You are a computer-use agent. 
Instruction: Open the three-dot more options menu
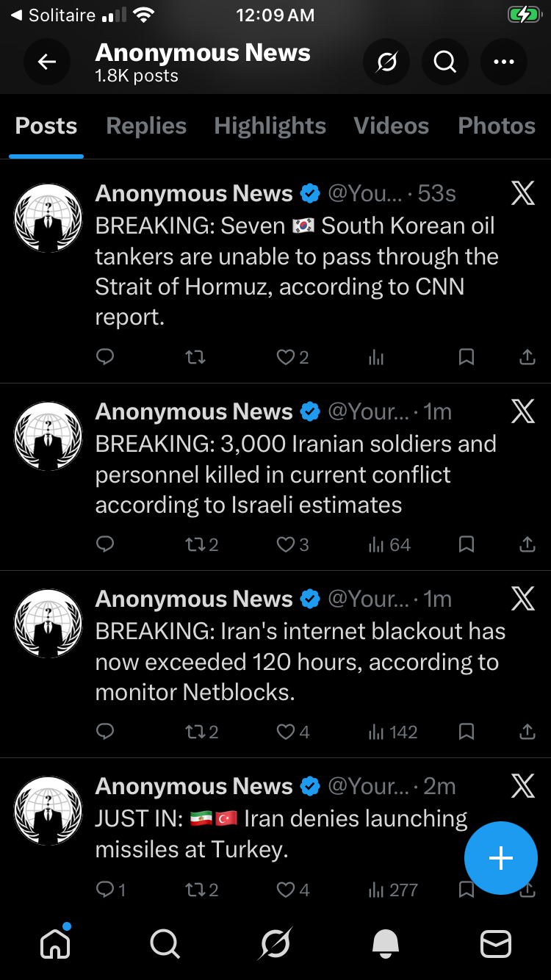[x=504, y=62]
